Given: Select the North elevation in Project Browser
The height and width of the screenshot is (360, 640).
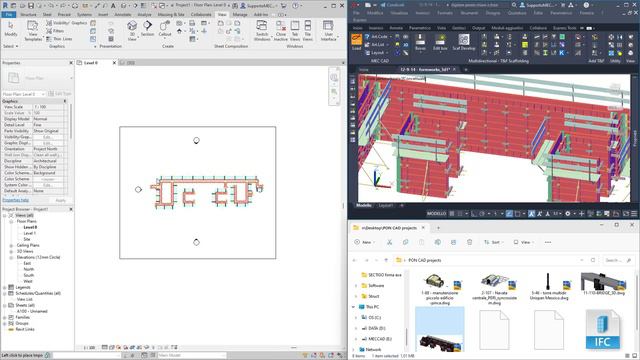Looking at the screenshot, I should 29,269.
